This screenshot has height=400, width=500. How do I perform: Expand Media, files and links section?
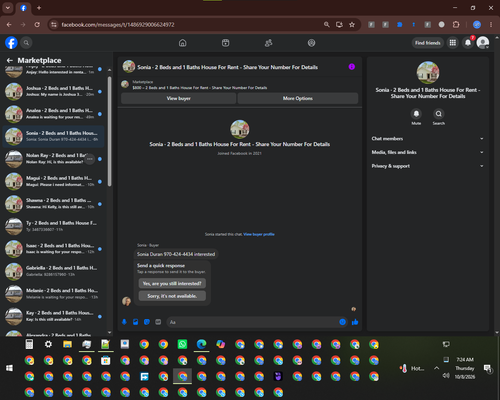coord(428,152)
